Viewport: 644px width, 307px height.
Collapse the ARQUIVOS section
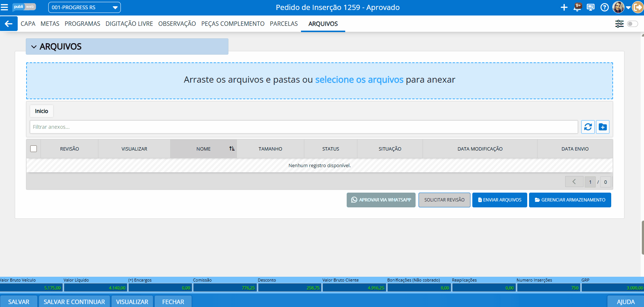coord(34,47)
